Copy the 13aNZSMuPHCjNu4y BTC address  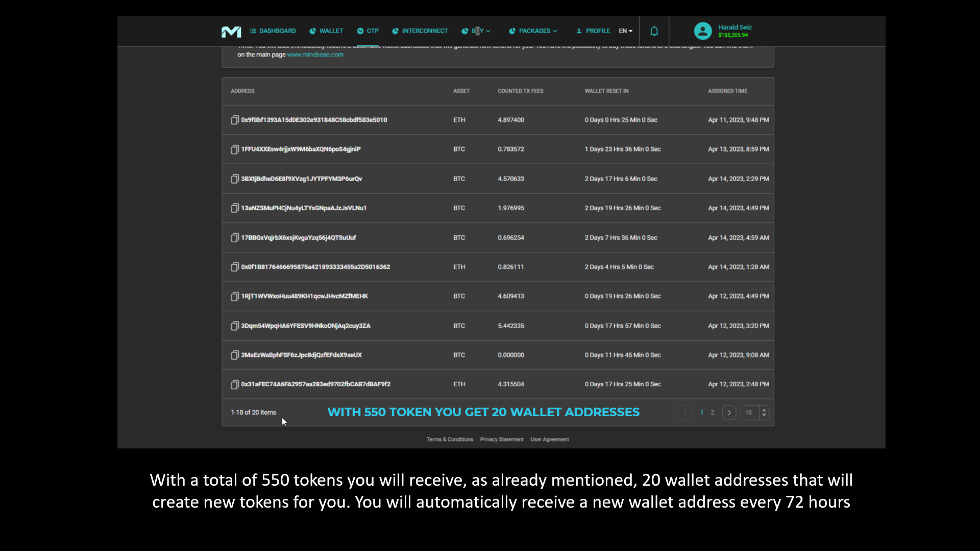click(x=235, y=208)
